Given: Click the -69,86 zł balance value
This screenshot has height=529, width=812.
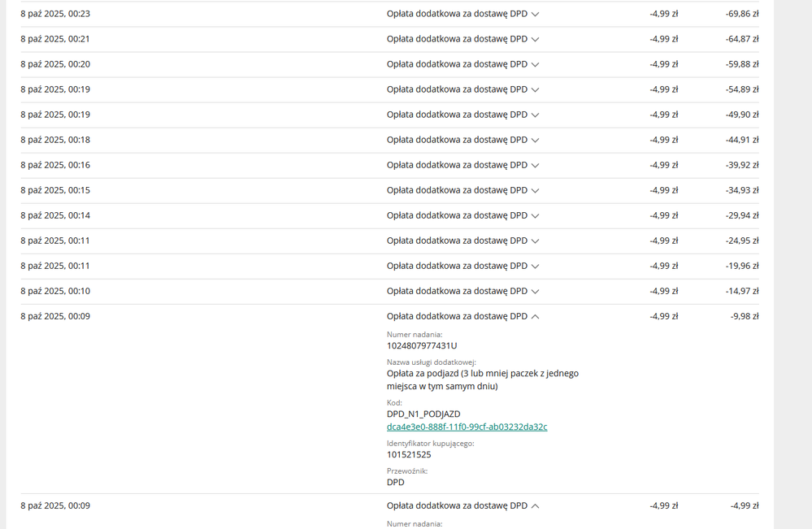Looking at the screenshot, I should tap(741, 14).
